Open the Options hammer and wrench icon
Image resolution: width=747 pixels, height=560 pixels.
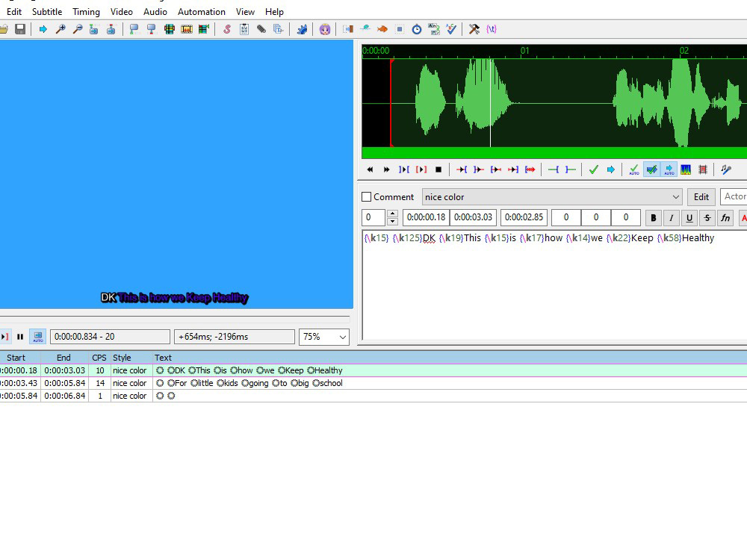tap(474, 29)
